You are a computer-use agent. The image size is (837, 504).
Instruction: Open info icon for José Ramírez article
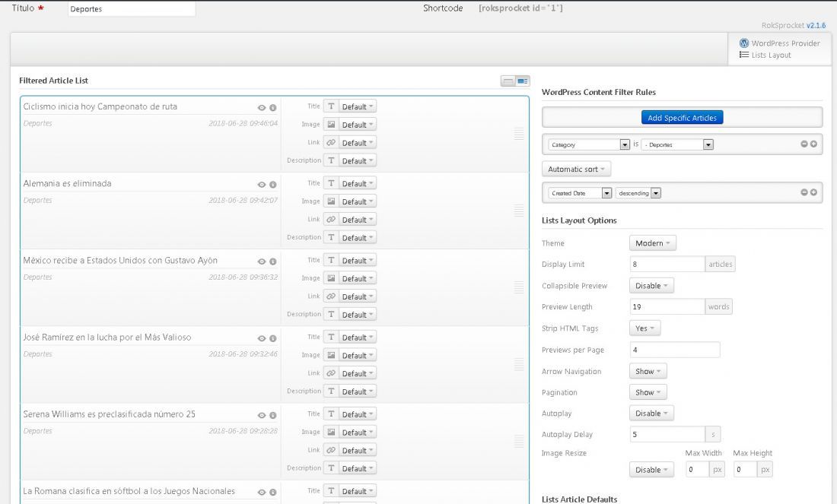[x=272, y=338]
